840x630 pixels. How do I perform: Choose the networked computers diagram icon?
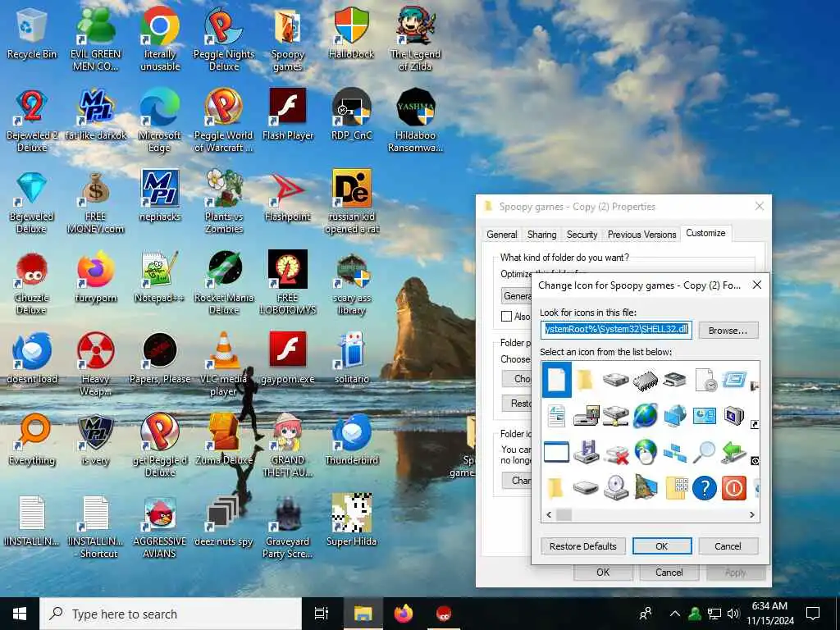pyautogui.click(x=674, y=453)
